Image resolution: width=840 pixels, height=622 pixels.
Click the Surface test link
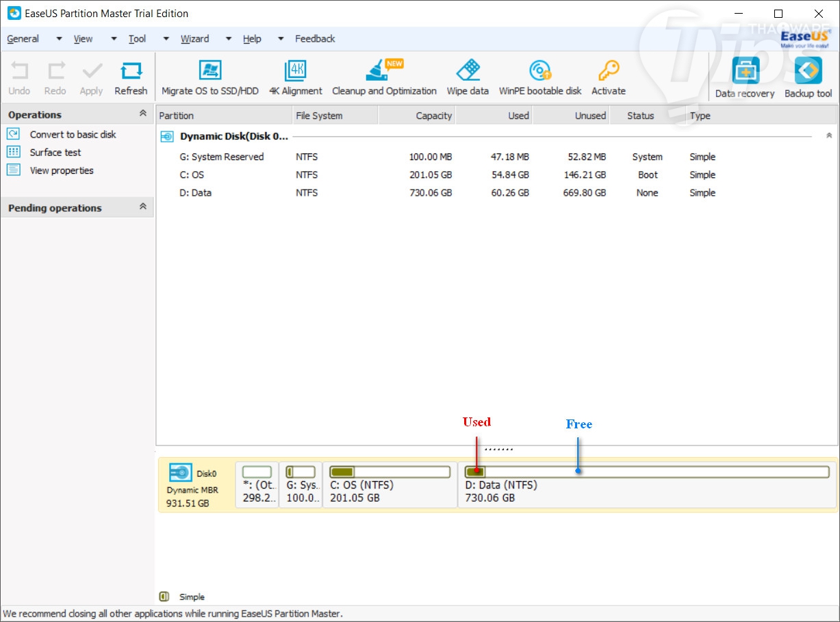click(55, 153)
